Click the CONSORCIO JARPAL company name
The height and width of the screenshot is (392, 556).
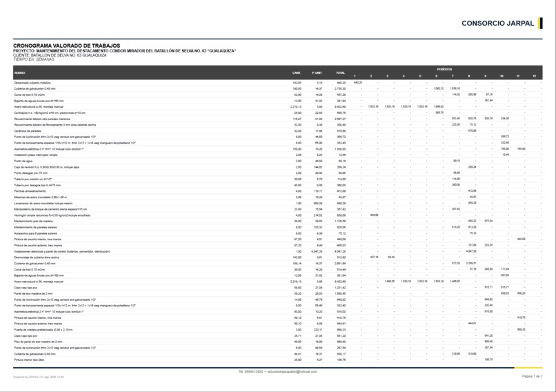497,23
